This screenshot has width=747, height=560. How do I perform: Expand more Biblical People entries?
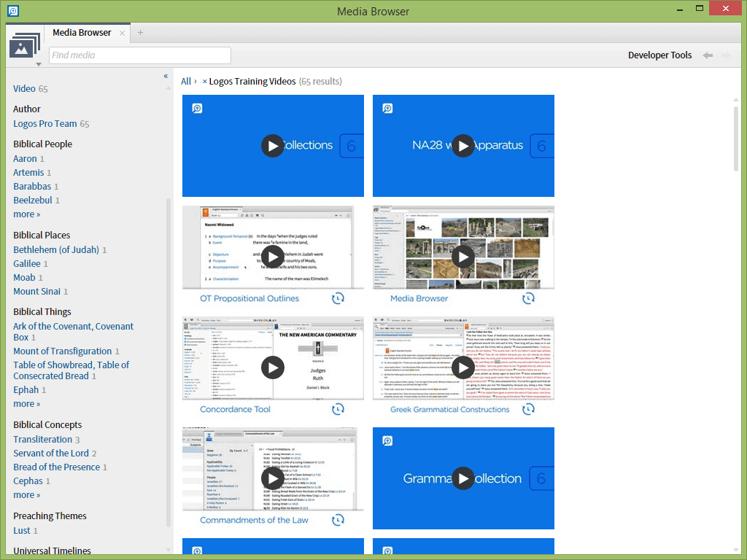point(26,214)
